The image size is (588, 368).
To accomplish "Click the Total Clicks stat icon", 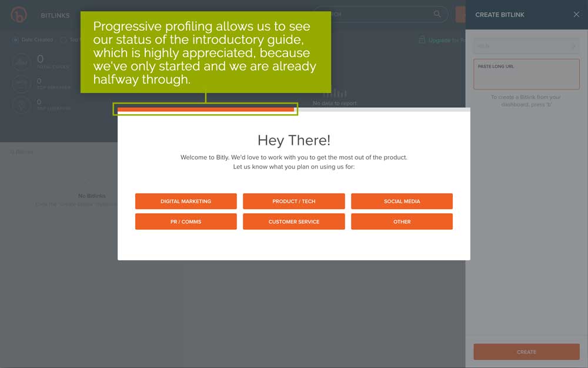I will pyautogui.click(x=21, y=62).
